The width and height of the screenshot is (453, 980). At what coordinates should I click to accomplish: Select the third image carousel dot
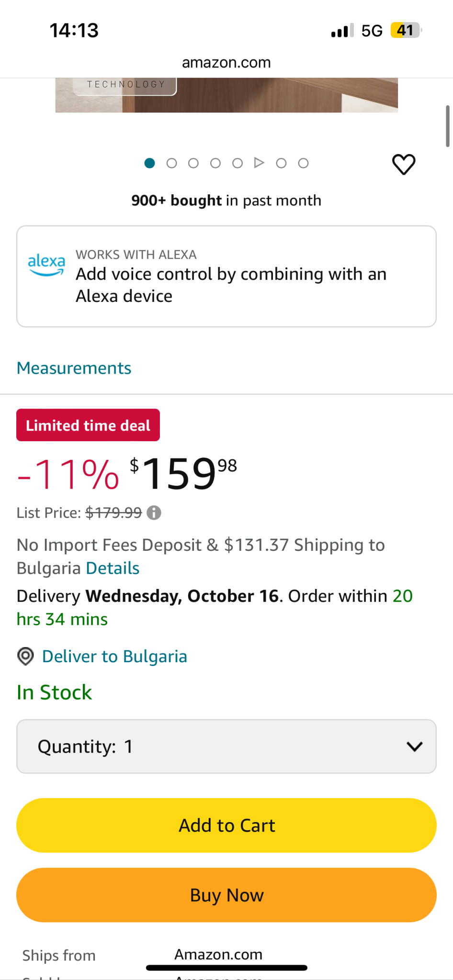pos(193,163)
